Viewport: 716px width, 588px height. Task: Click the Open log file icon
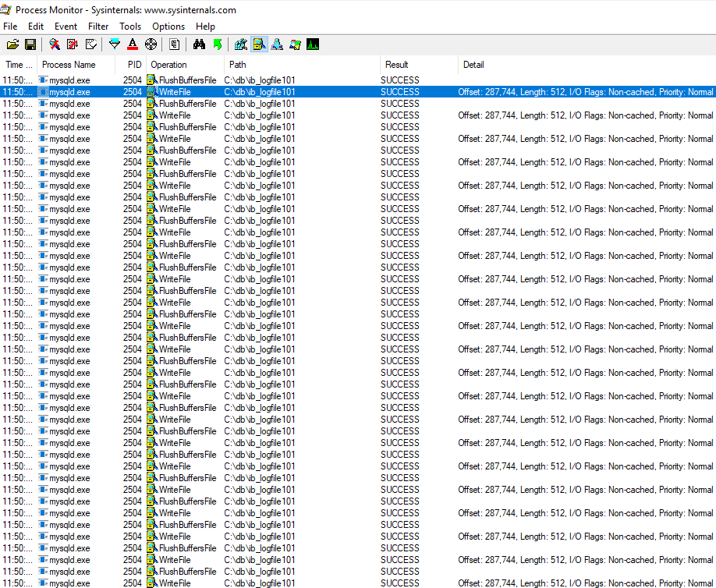[x=12, y=44]
